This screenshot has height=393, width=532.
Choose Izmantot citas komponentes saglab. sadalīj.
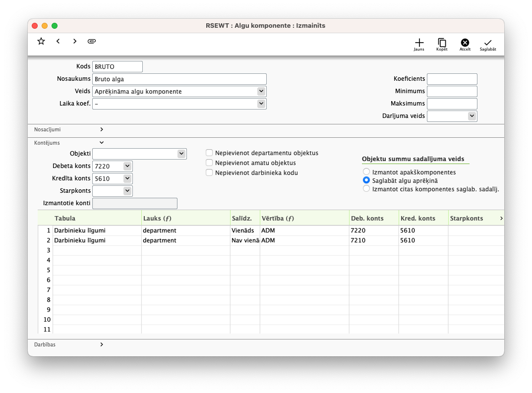(366, 188)
